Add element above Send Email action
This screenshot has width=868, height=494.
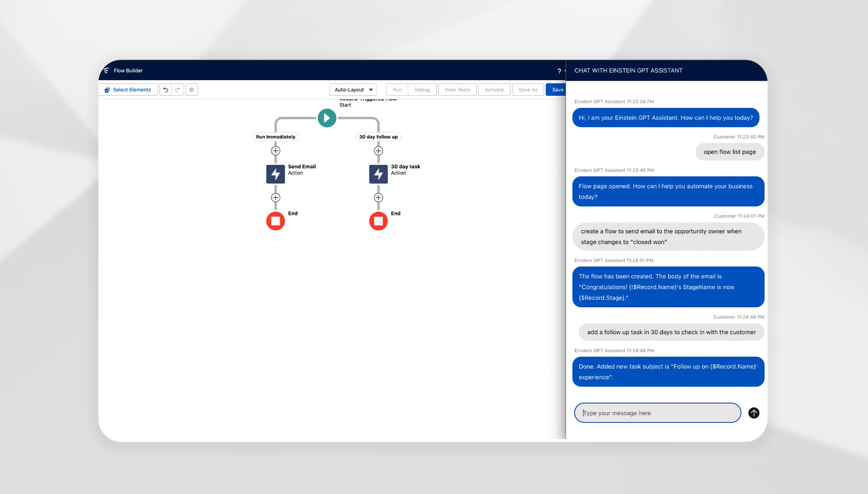tap(275, 151)
